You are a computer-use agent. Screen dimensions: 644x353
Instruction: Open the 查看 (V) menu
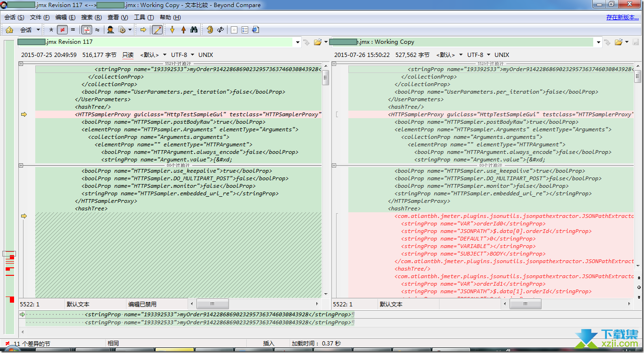tap(118, 17)
